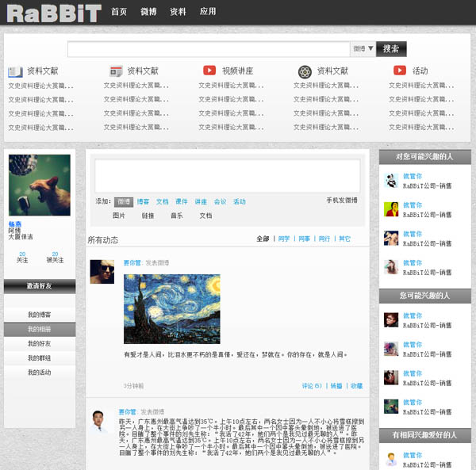Select the 博客 add-type tab
This screenshot has width=476, height=470.
pyautogui.click(x=143, y=201)
